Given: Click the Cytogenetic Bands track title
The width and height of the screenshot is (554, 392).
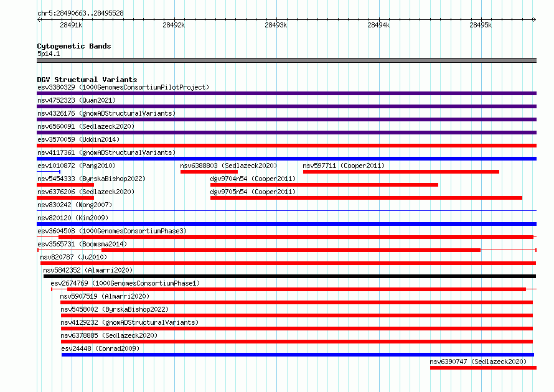Looking at the screenshot, I should [x=74, y=46].
